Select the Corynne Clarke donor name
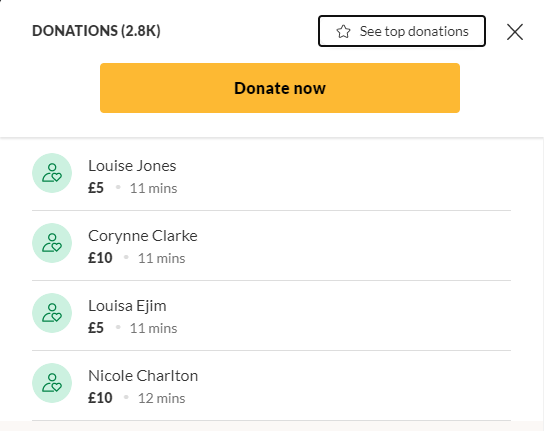This screenshot has width=544, height=431. (x=143, y=236)
